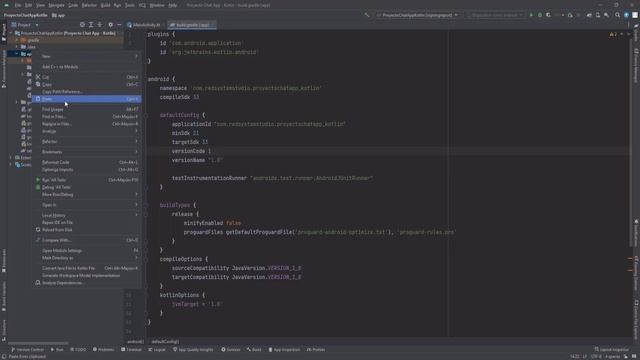Open the New submenu

[87, 56]
